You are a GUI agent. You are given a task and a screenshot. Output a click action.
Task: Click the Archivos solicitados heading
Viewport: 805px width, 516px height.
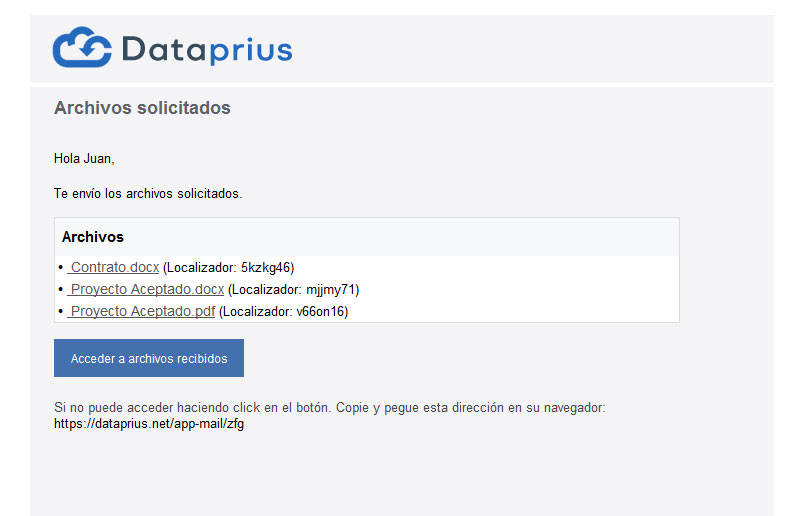142,108
